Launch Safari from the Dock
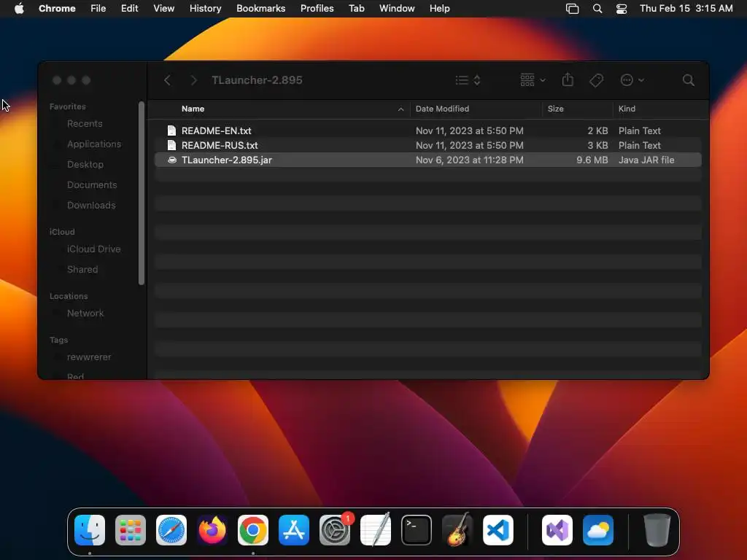This screenshot has width=747, height=560. (171, 530)
